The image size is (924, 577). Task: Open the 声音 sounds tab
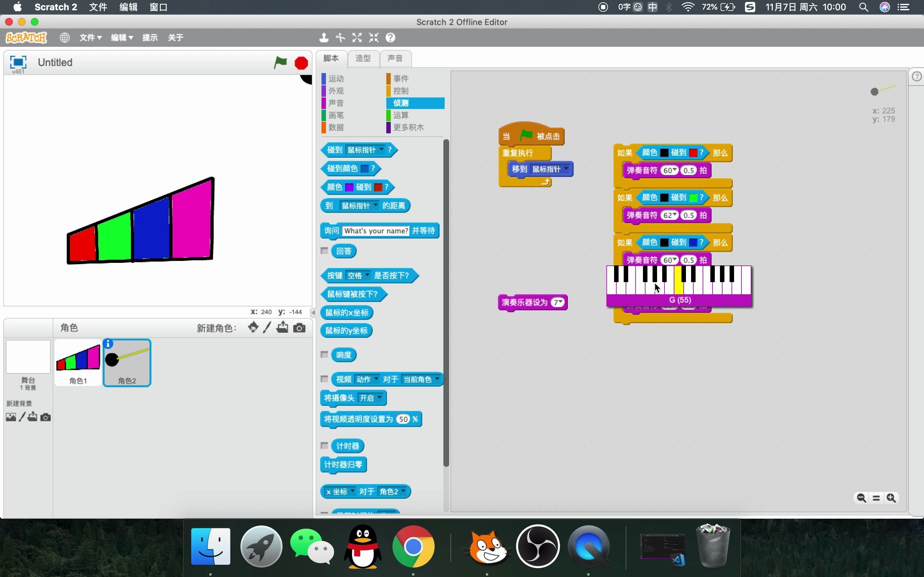coord(395,58)
